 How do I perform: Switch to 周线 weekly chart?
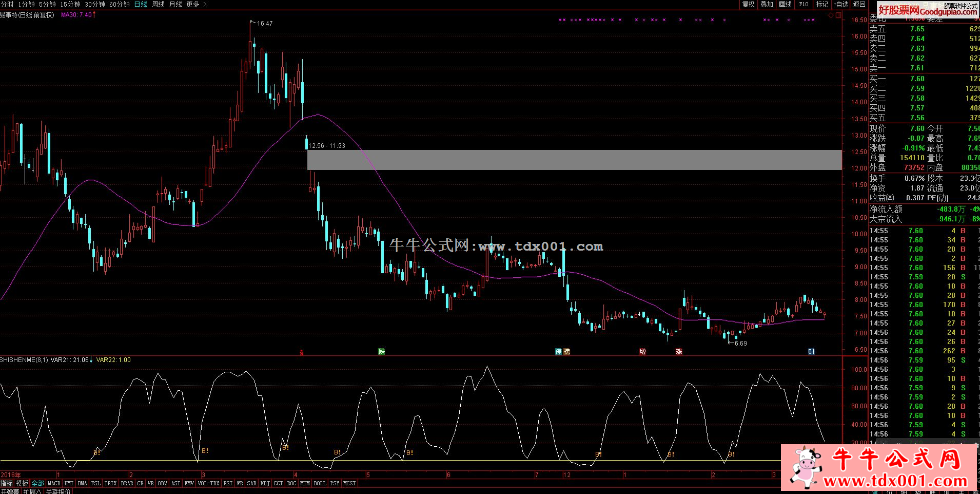click(x=158, y=4)
